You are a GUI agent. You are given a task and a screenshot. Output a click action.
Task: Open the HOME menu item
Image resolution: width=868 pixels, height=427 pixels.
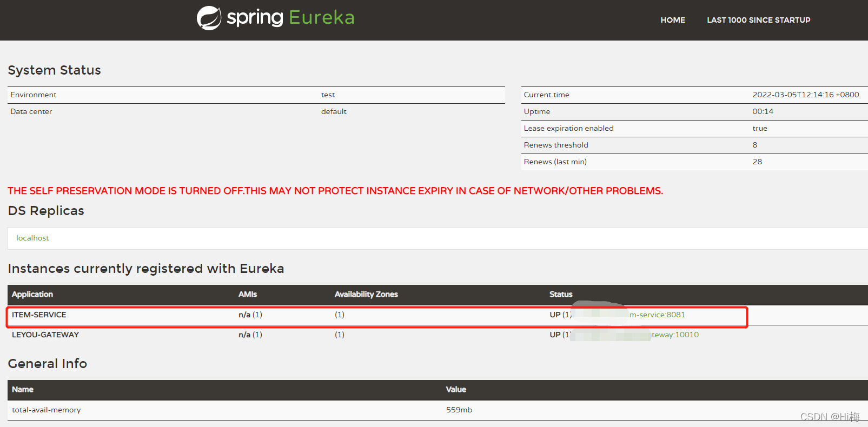click(673, 20)
